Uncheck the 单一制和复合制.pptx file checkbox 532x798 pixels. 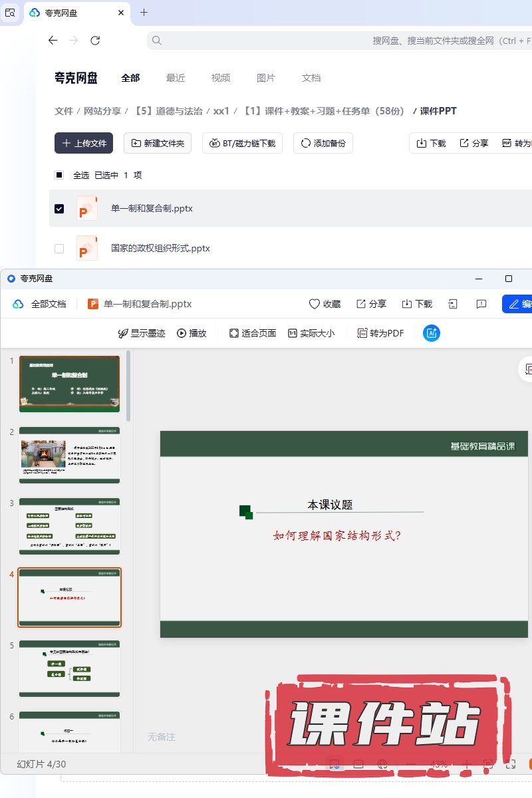59,209
